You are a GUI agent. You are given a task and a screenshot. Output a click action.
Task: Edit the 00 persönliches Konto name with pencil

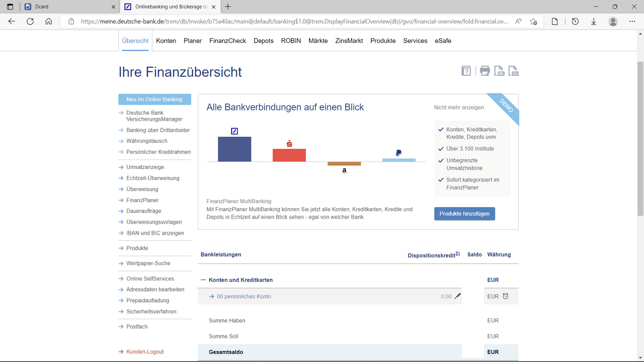pos(457,296)
